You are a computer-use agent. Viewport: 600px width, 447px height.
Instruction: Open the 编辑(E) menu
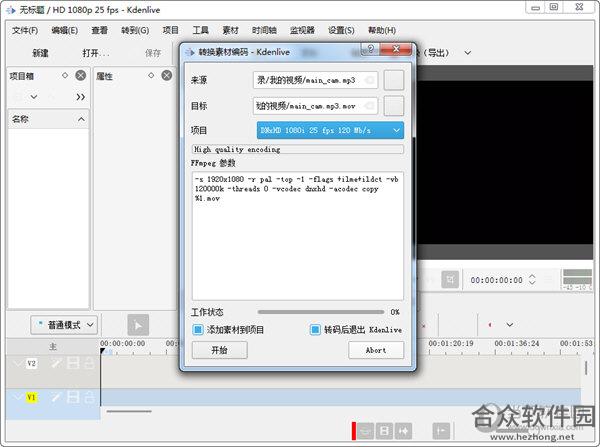pyautogui.click(x=65, y=30)
